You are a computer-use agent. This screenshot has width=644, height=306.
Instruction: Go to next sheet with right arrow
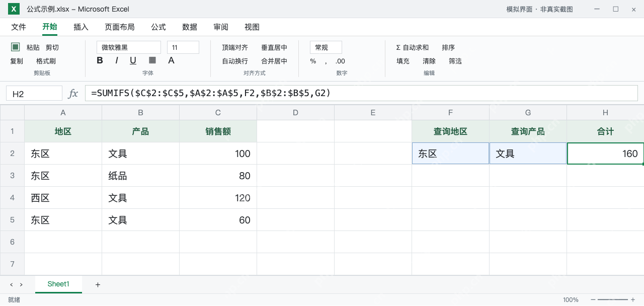coord(21,285)
